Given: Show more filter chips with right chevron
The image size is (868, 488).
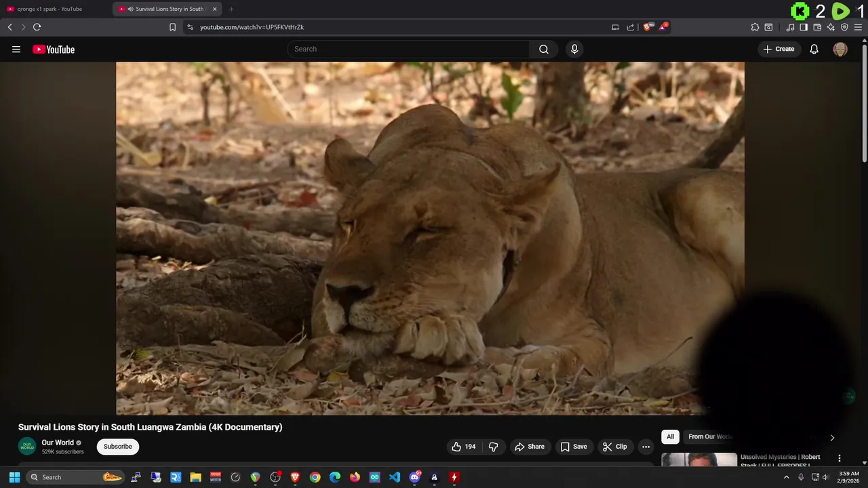Looking at the screenshot, I should 832,438.
